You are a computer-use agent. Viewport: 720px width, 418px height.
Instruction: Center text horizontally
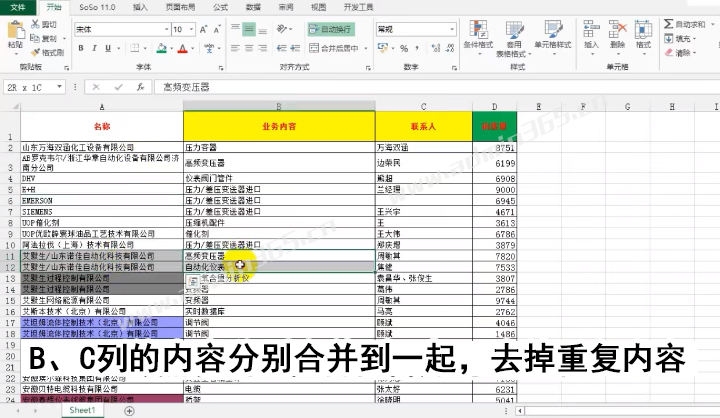[249, 48]
